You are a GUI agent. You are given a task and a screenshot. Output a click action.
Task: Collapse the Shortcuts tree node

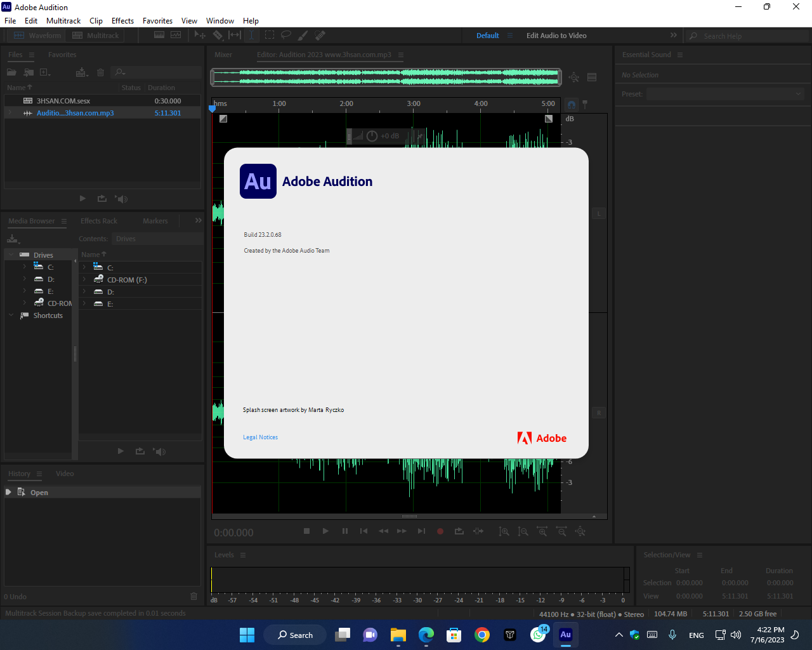click(11, 315)
